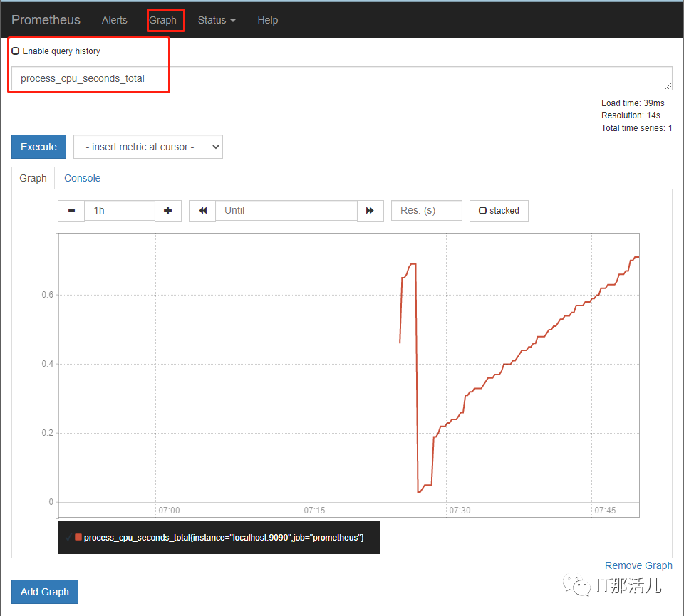Toggle the stacked graph checkbox
Screen dimensions: 684x616
482,211
